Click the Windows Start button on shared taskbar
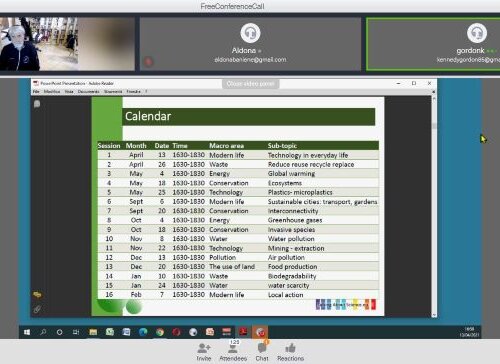This screenshot has width=500, height=364. point(27,332)
